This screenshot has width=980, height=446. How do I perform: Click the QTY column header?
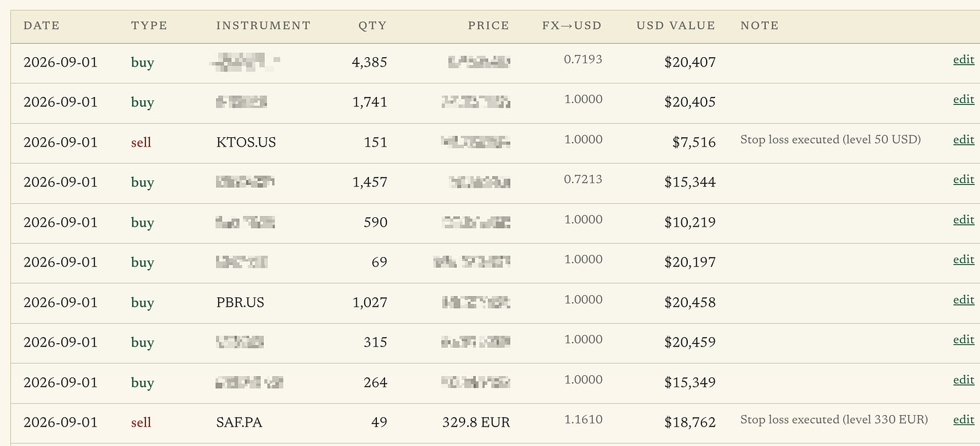[373, 26]
